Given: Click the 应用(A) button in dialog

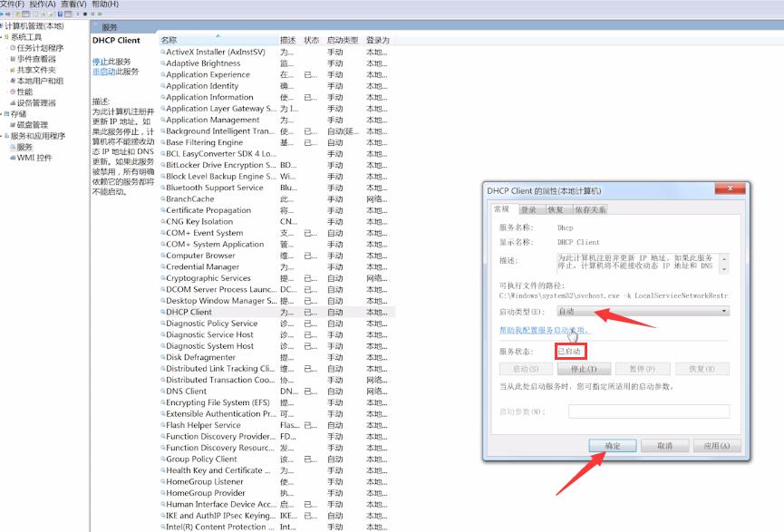Looking at the screenshot, I should tap(717, 446).
